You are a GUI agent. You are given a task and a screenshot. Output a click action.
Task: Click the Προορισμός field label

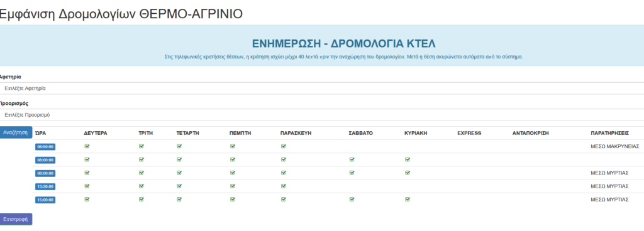14,103
